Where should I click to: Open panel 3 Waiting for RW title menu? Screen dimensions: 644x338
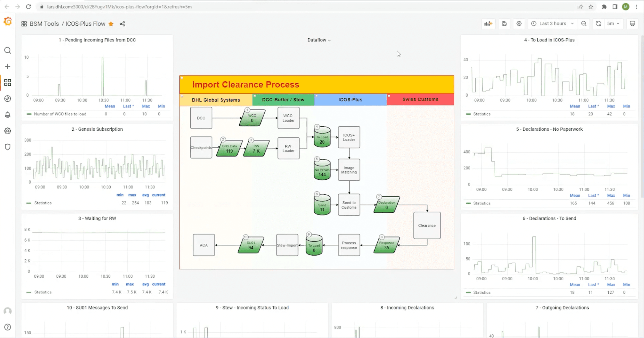click(97, 218)
